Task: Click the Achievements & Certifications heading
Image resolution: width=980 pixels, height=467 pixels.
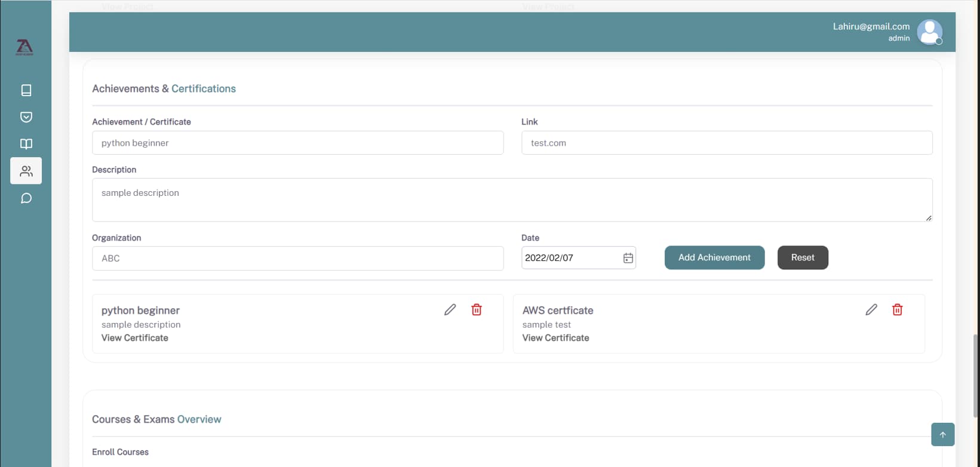Action: coord(164,88)
